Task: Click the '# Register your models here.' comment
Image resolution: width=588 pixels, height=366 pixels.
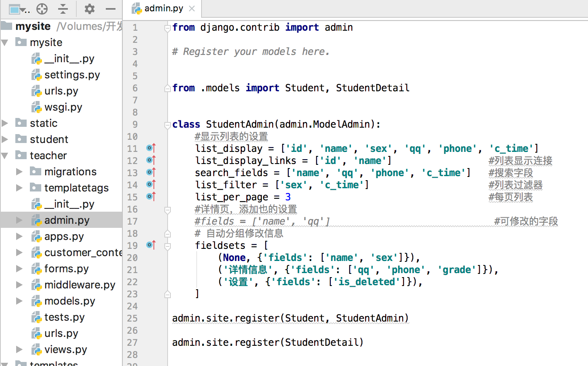Action: pyautogui.click(x=251, y=52)
